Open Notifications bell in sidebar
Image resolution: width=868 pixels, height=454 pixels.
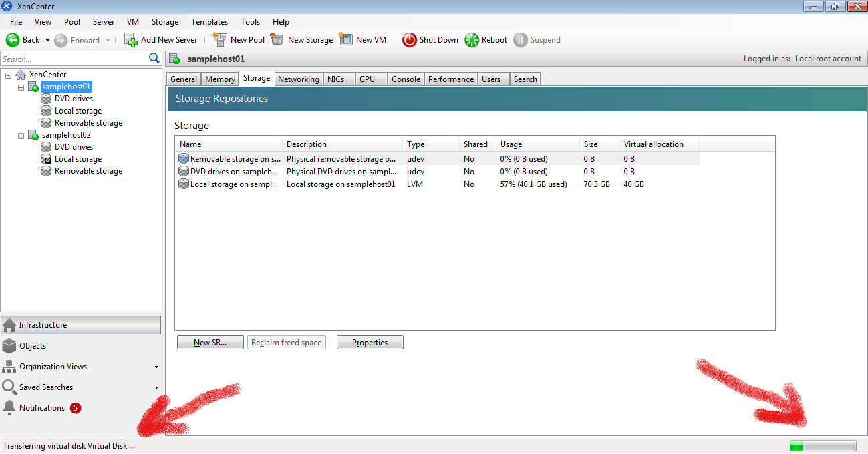(x=9, y=407)
